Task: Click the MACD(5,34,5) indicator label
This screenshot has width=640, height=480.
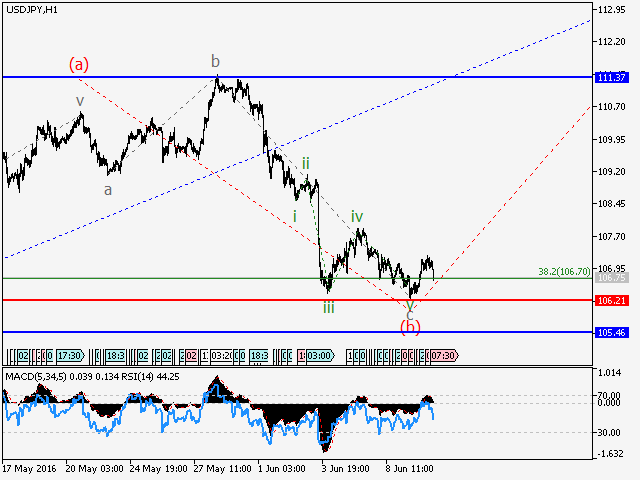Action: tap(36, 376)
